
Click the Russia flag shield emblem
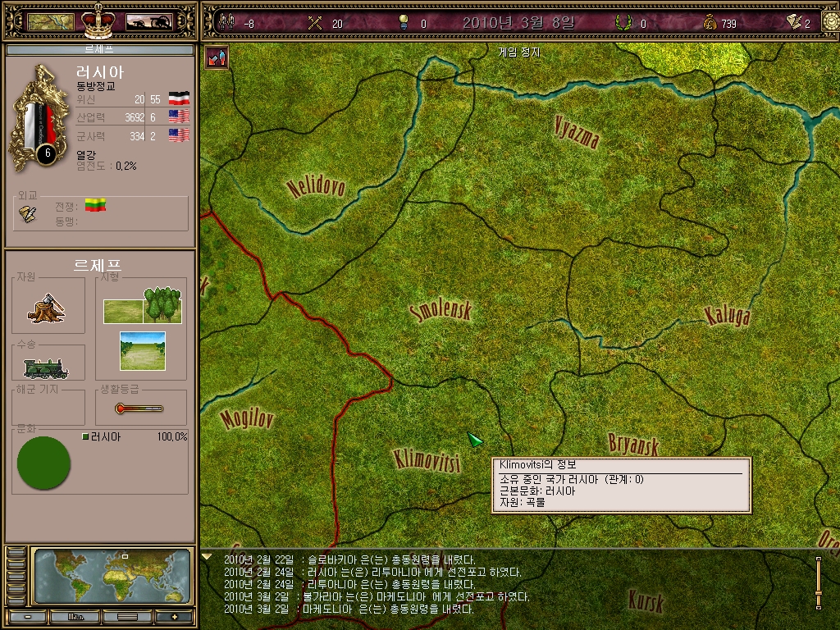point(39,118)
